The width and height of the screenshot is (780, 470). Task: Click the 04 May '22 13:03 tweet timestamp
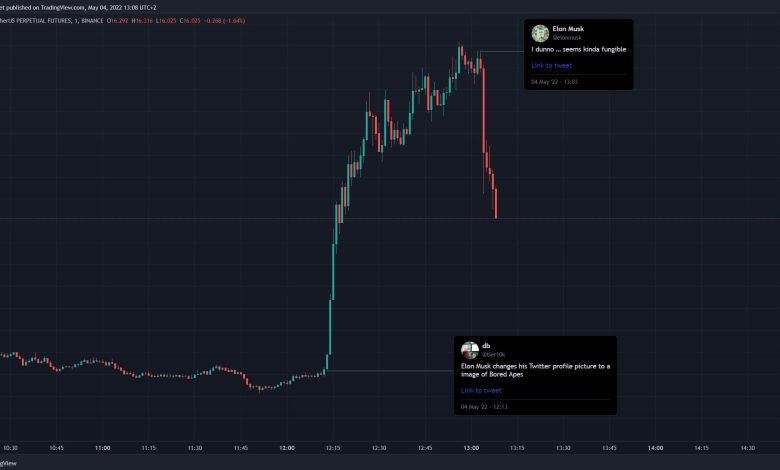[x=554, y=81]
